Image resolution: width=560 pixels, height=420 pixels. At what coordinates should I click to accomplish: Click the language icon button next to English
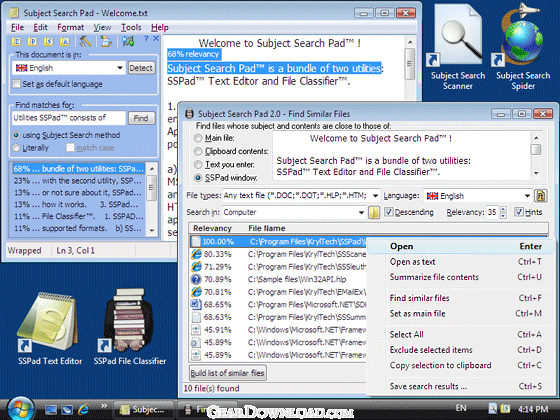[540, 196]
